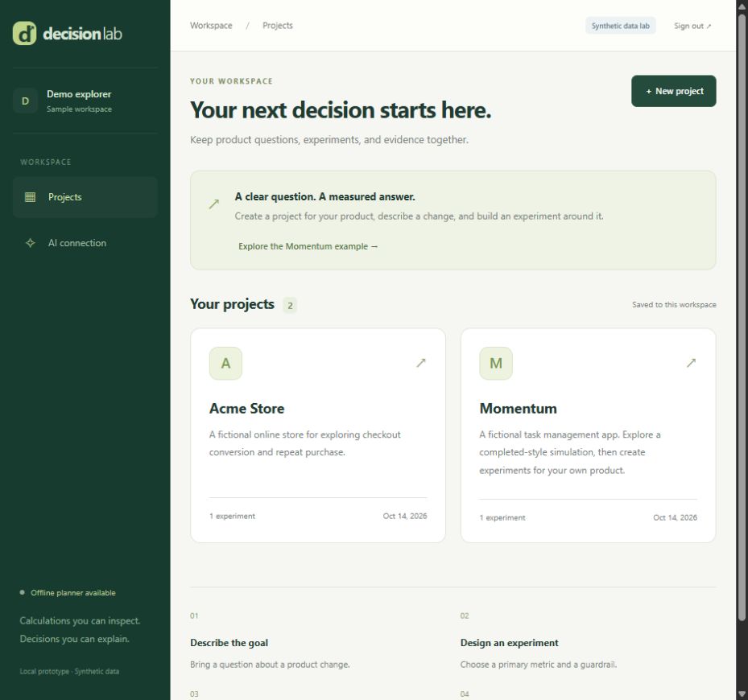Click the page vertical scrollbar thumb

click(x=742, y=317)
